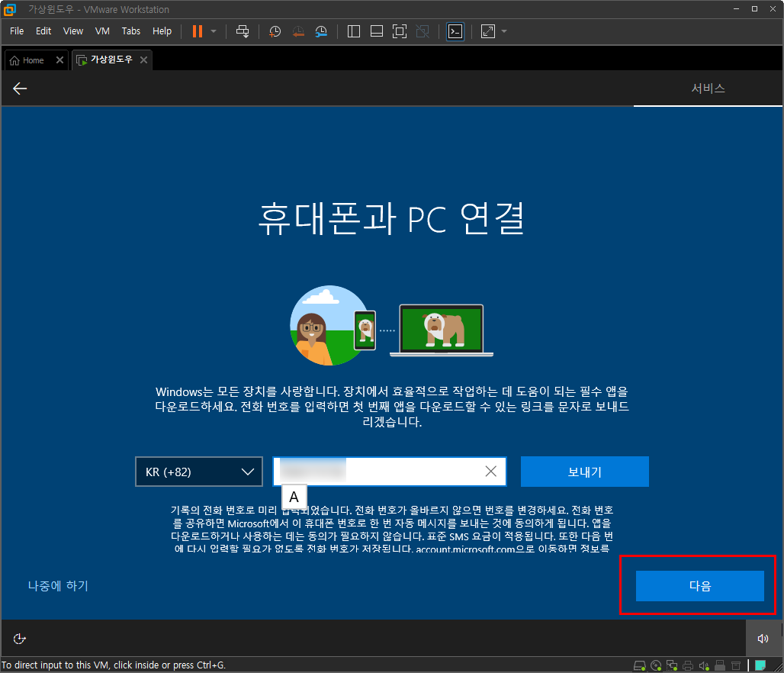
Task: Enter full screen mode in VMware
Action: [400, 31]
